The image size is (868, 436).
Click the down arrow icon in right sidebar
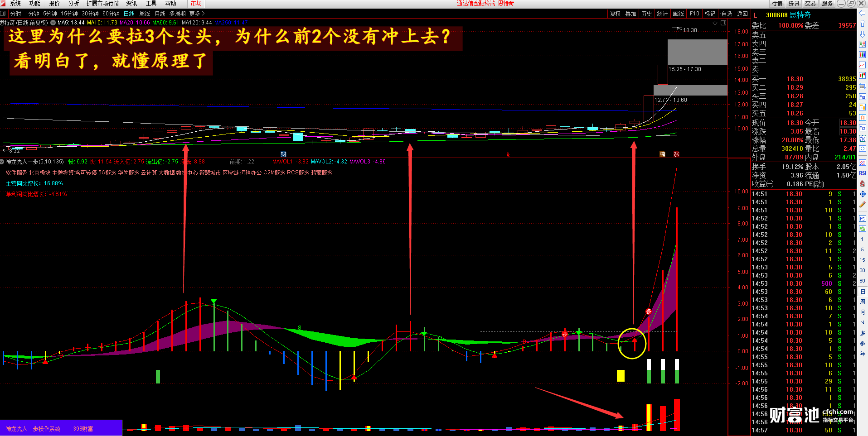pos(862,34)
